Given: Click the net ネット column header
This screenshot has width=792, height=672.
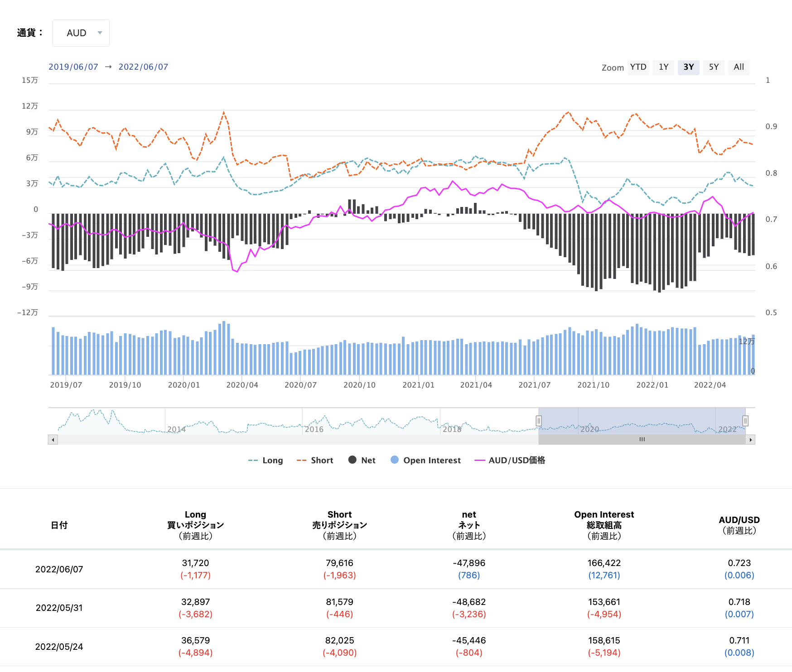Looking at the screenshot, I should click(469, 525).
